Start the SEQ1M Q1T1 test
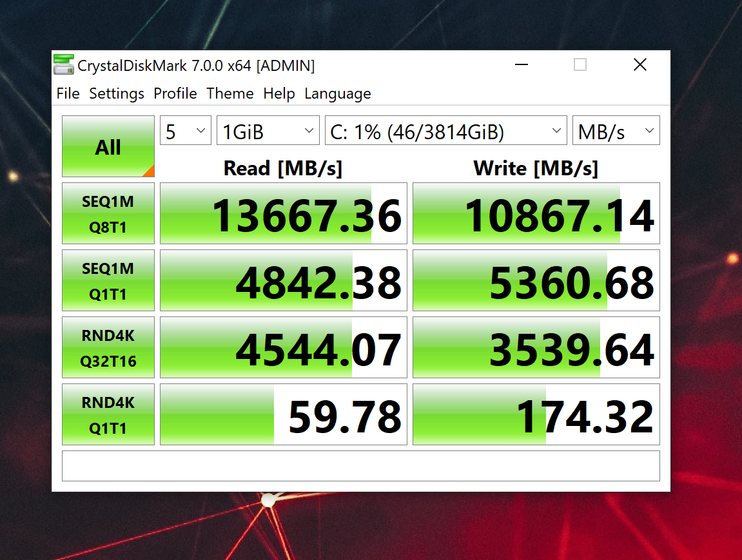Screen dimensions: 742x560 click(x=108, y=281)
